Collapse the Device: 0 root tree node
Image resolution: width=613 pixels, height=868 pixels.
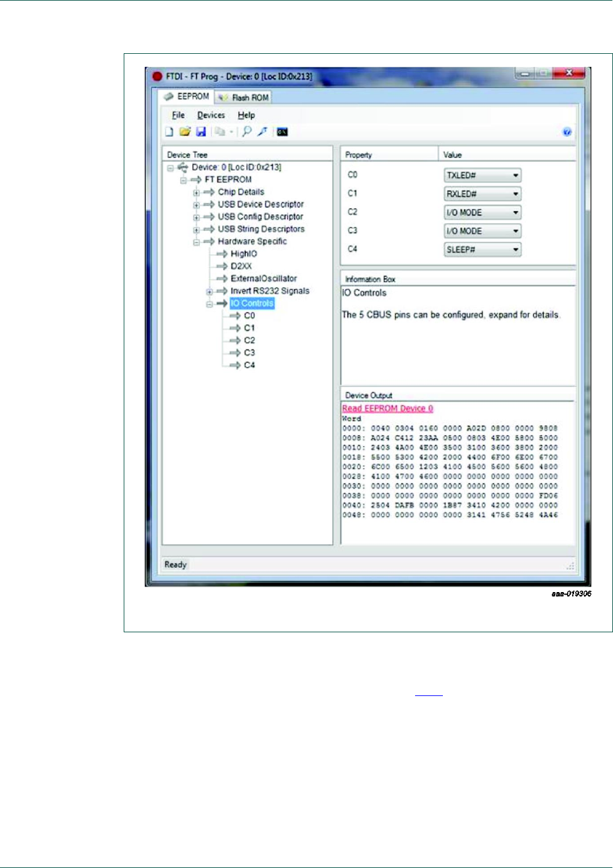170,168
